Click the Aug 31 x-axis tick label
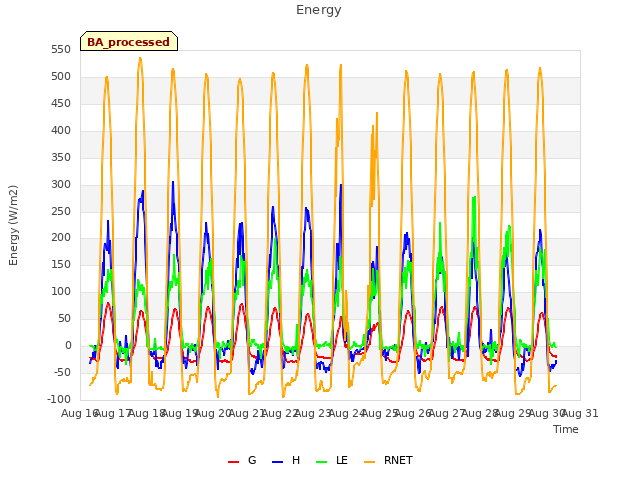 (580, 413)
